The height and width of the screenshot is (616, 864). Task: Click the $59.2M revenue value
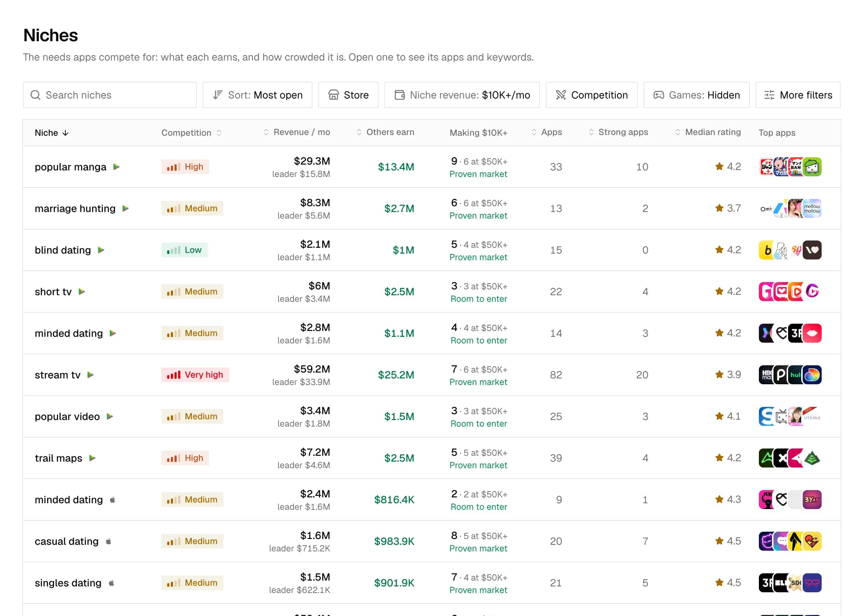click(312, 369)
